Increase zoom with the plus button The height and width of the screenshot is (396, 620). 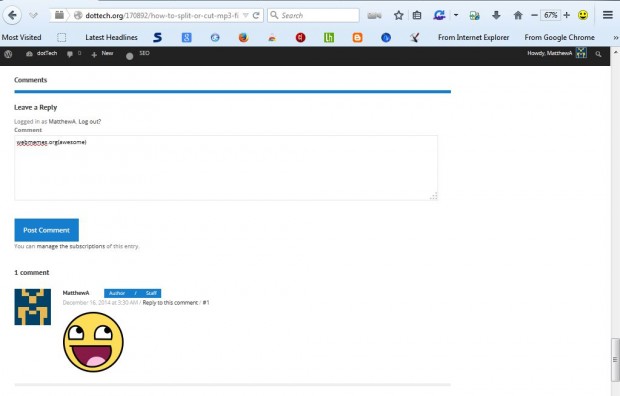(x=567, y=15)
